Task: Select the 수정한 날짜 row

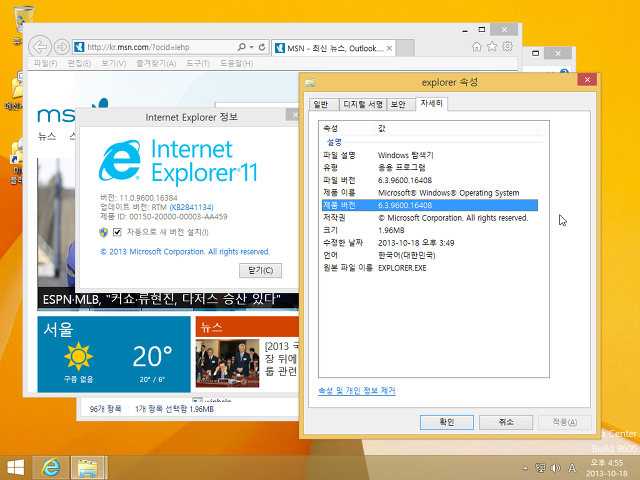Action: (430, 242)
